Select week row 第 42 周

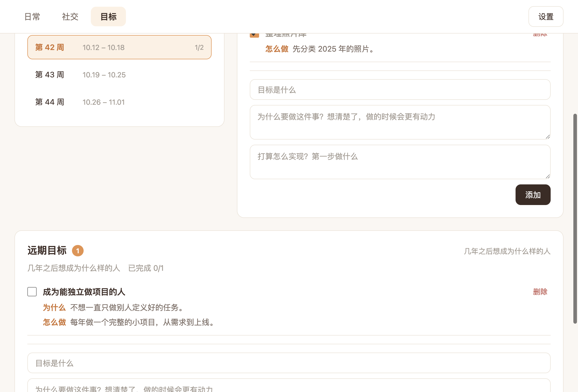click(x=119, y=47)
